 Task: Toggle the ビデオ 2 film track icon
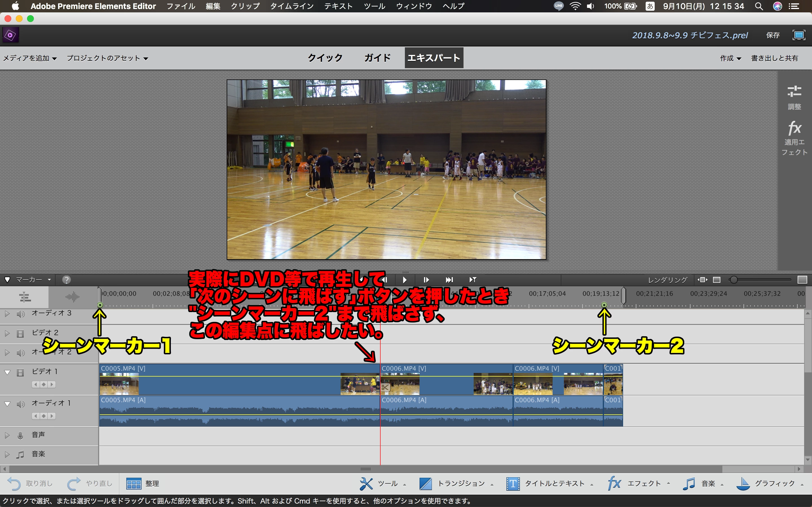tap(21, 333)
